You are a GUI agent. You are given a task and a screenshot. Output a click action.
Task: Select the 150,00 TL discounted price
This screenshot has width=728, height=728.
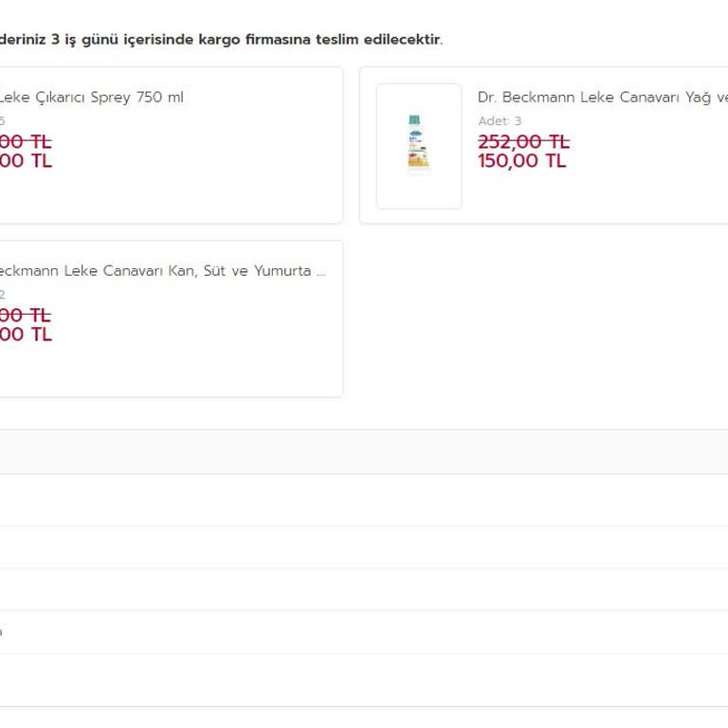[x=522, y=161]
